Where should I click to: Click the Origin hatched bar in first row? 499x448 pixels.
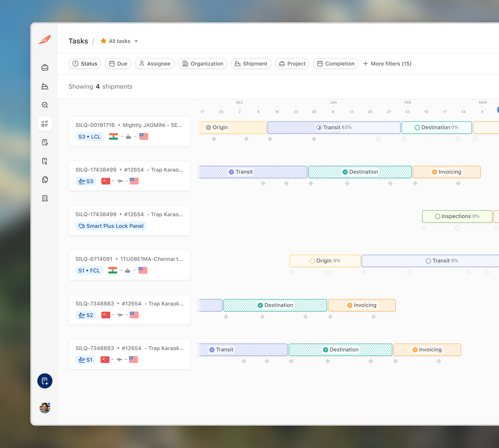coord(232,128)
